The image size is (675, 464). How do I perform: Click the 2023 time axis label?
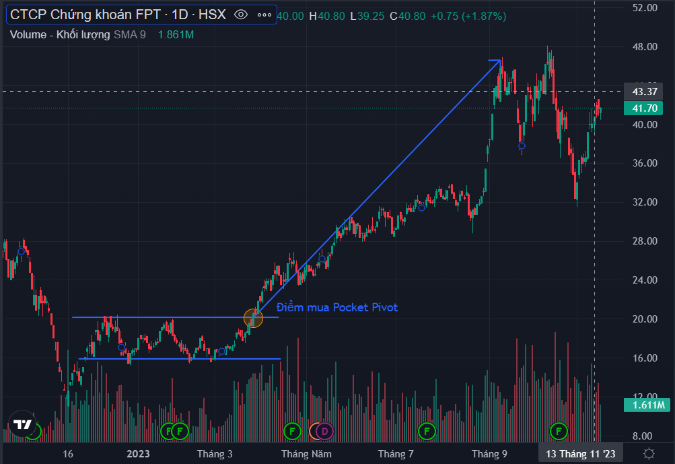point(138,454)
